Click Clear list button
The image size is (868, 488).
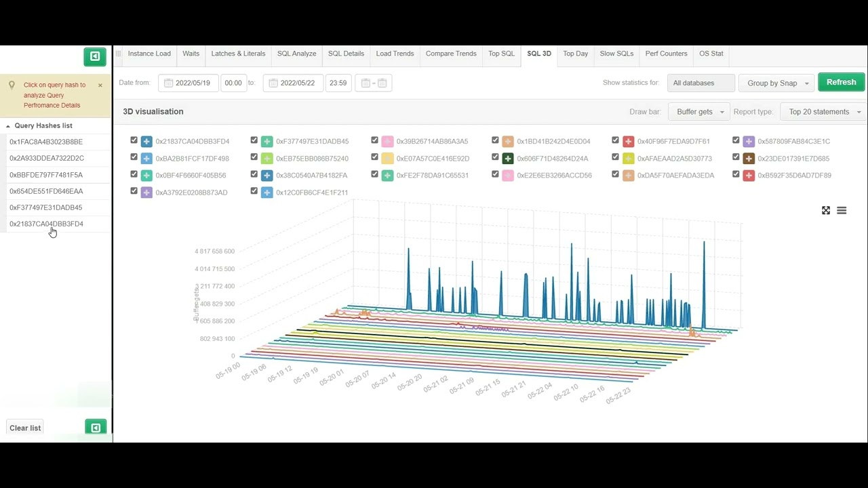point(25,428)
